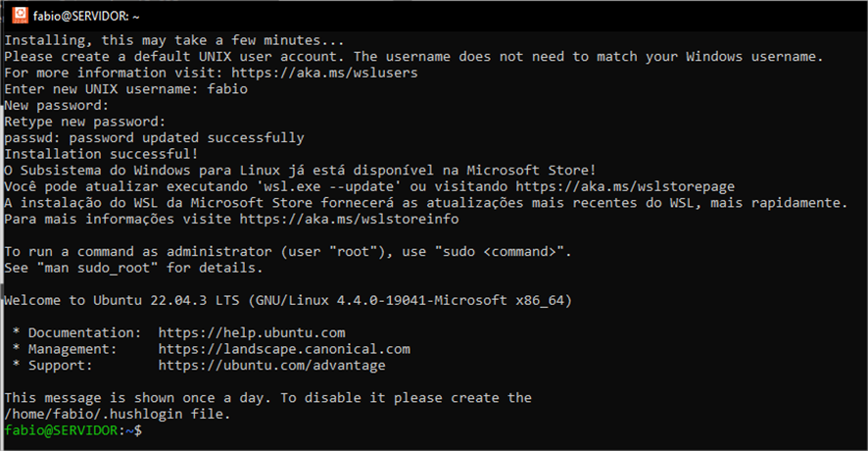
Task: Click the Ubuntu icon in title bar
Action: 20,15
